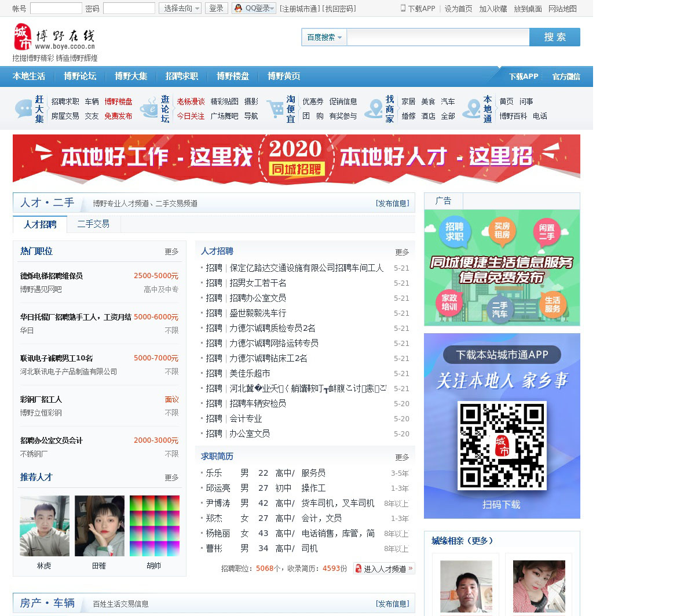Screen dimensions: 695x616
Task: Click the Boye Online site logo
Action: click(x=54, y=38)
